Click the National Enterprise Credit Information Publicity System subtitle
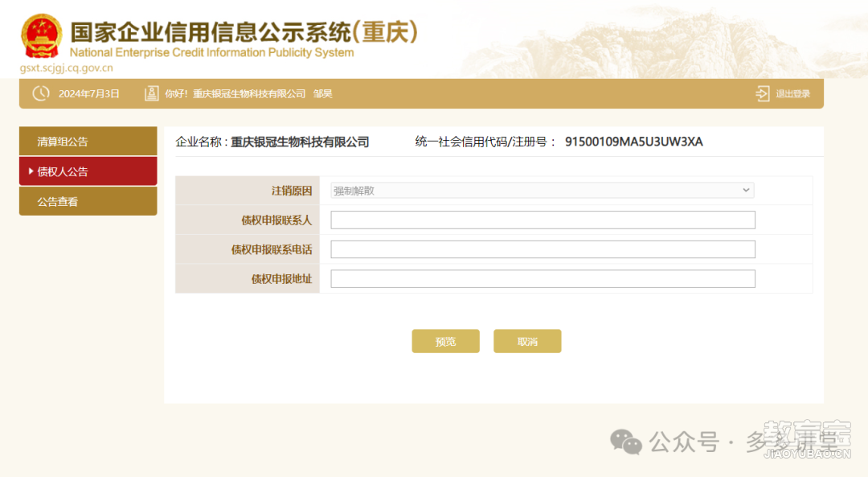The height and width of the screenshot is (477, 868). (211, 52)
